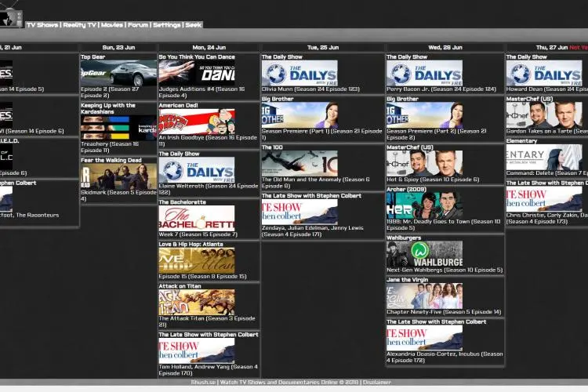588x392 pixels.
Task: Select the Mon, 24 Jun date header
Action: (x=209, y=47)
